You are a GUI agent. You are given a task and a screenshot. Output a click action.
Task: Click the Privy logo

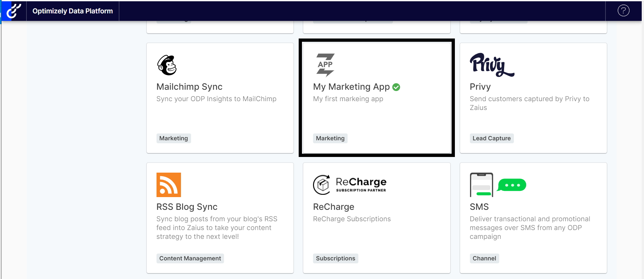(492, 65)
